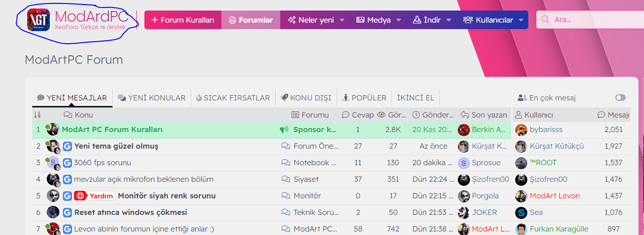Click the red Yardım prefix badge

click(95, 196)
